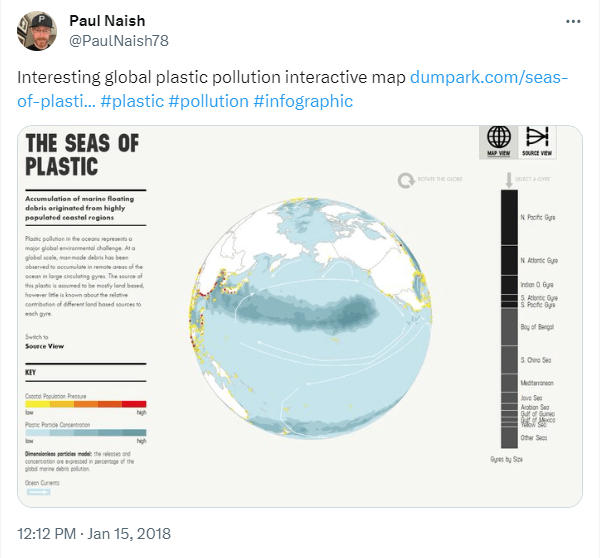Screen dimensions: 601x558
Task: Click the @PaulNaish78 handle
Action: 111,42
